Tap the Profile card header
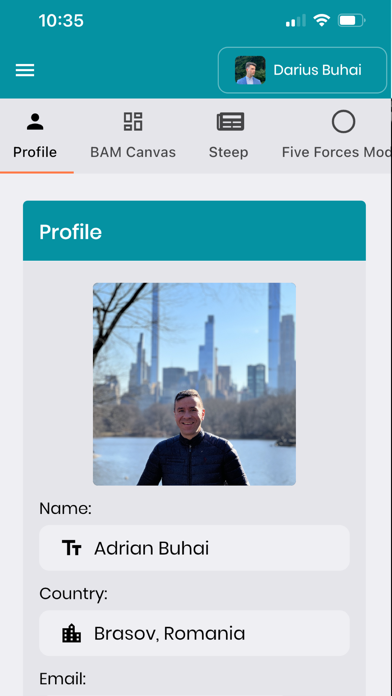The height and width of the screenshot is (696, 392). click(x=194, y=231)
